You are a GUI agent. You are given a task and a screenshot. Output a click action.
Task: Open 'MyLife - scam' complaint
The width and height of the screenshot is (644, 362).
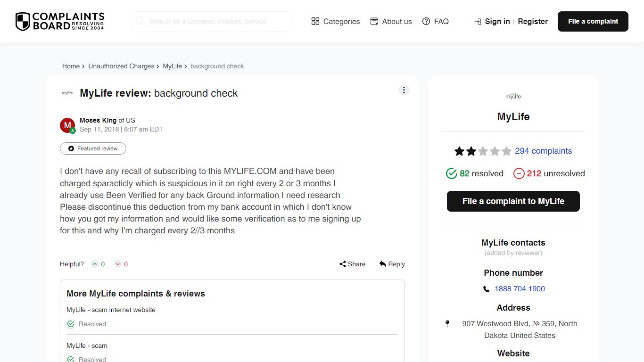(x=87, y=346)
